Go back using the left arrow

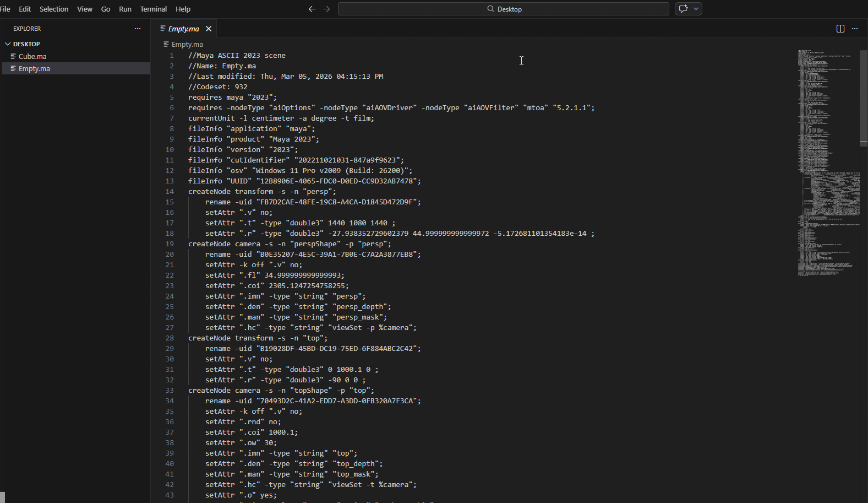tap(312, 9)
